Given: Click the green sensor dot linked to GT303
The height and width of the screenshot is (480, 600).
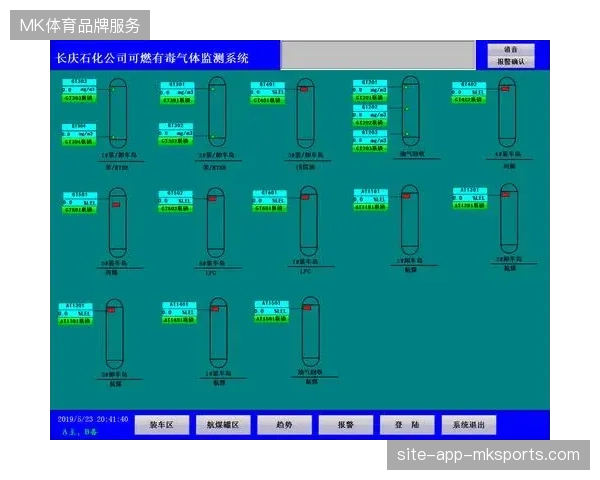Looking at the screenshot, I should (x=113, y=90).
